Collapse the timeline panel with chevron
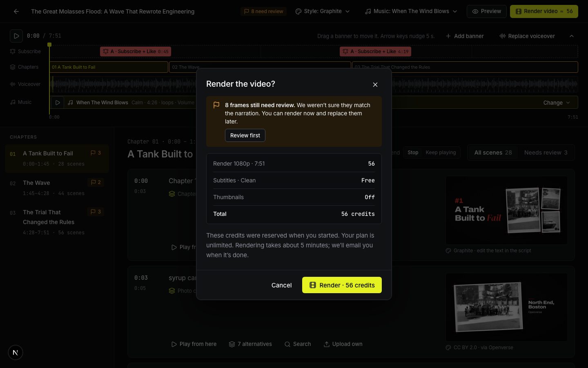 click(x=572, y=36)
